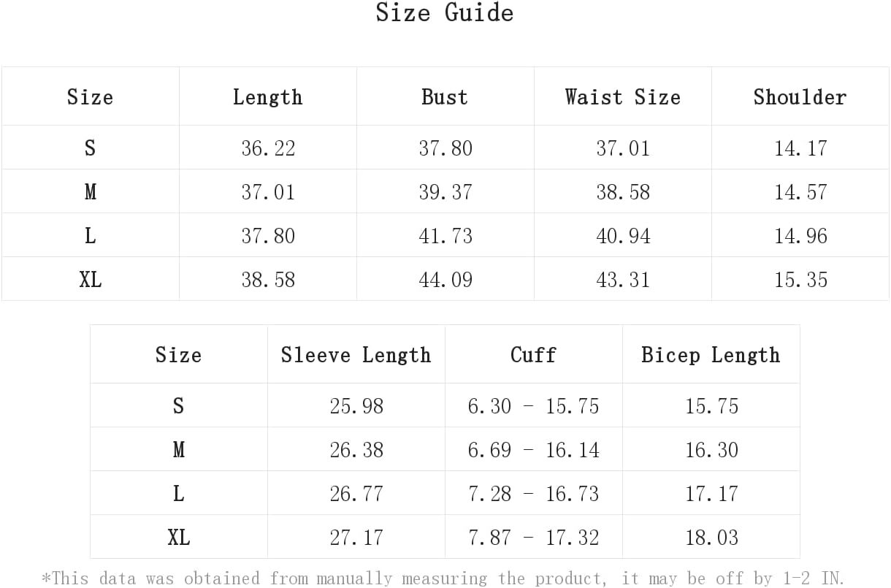The width and height of the screenshot is (891, 588).
Task: Click cuff range 6.69 - 16.14
Action: click(x=534, y=449)
